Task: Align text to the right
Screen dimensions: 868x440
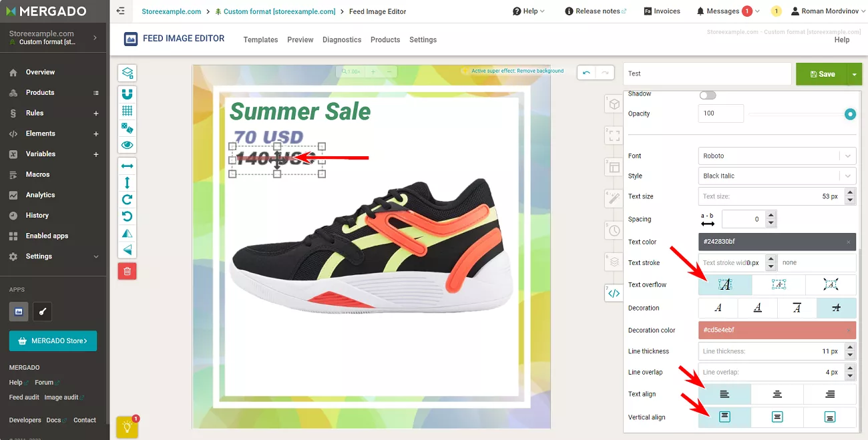Action: [830, 394]
